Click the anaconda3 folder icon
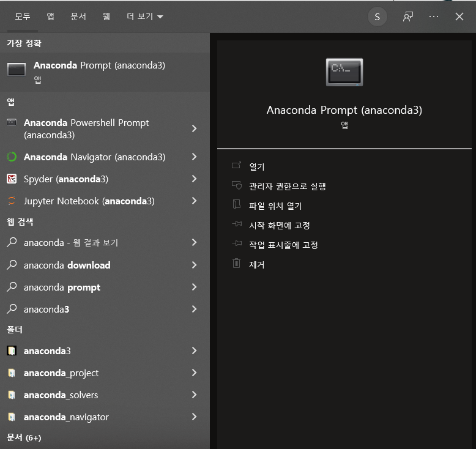Screen dimensions: 476x449 [12, 351]
